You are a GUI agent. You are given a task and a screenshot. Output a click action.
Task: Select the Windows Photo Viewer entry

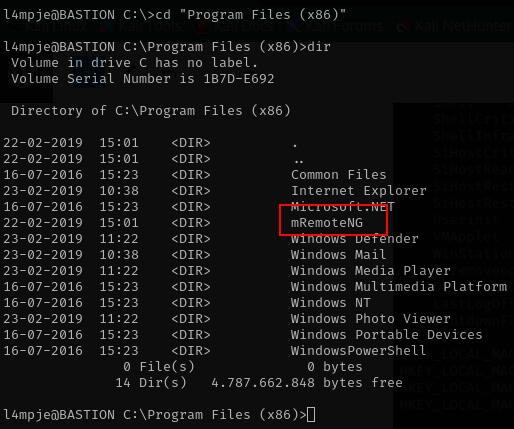pyautogui.click(x=371, y=318)
